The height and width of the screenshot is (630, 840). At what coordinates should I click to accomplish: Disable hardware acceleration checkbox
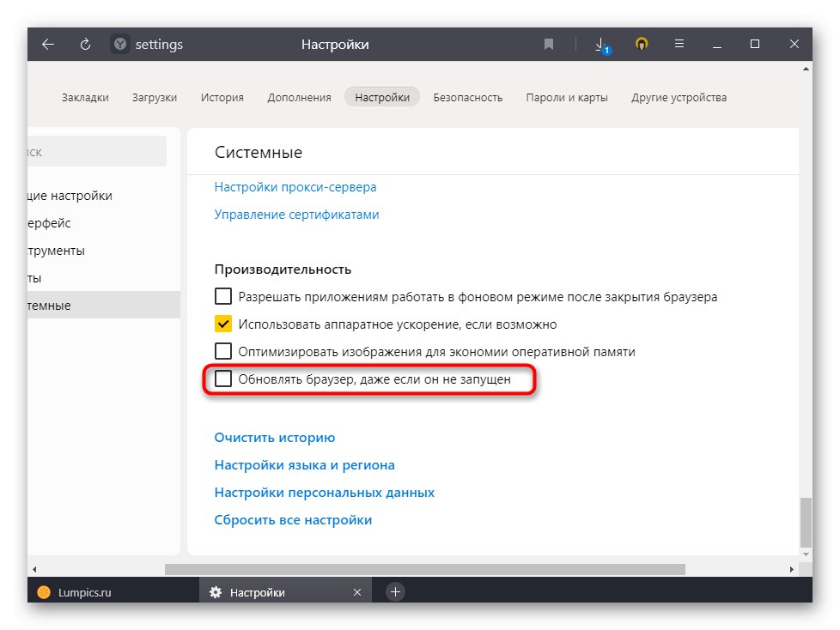coord(223,324)
